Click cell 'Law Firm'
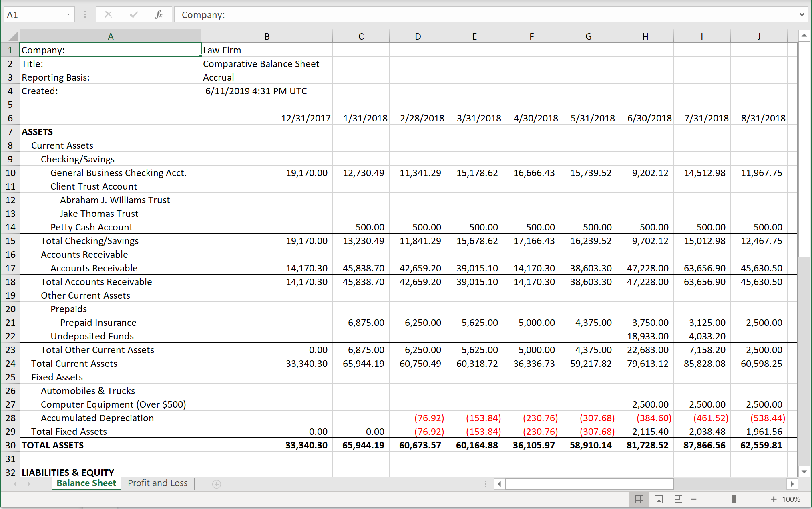 click(x=267, y=50)
